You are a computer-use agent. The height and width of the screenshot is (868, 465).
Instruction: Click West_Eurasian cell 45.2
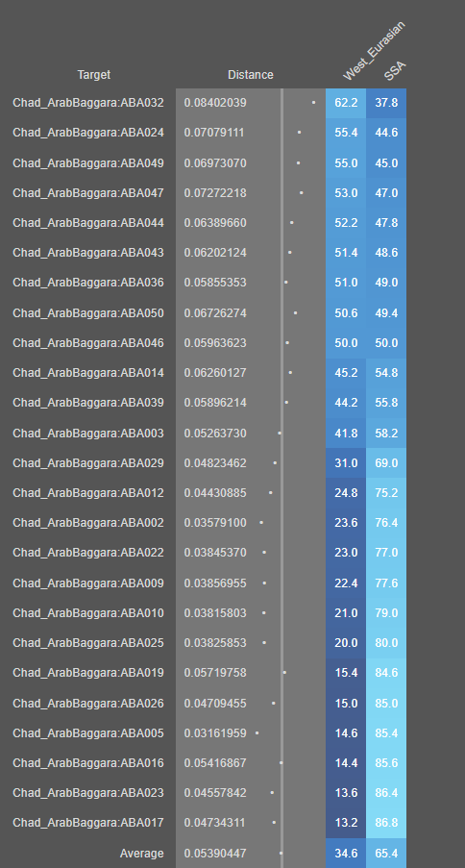346,373
